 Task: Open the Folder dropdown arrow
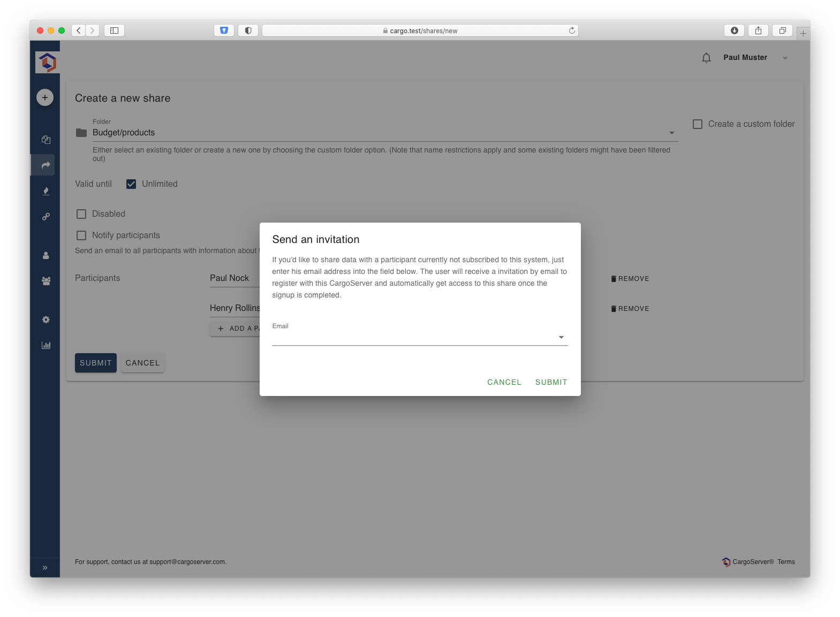click(x=672, y=133)
